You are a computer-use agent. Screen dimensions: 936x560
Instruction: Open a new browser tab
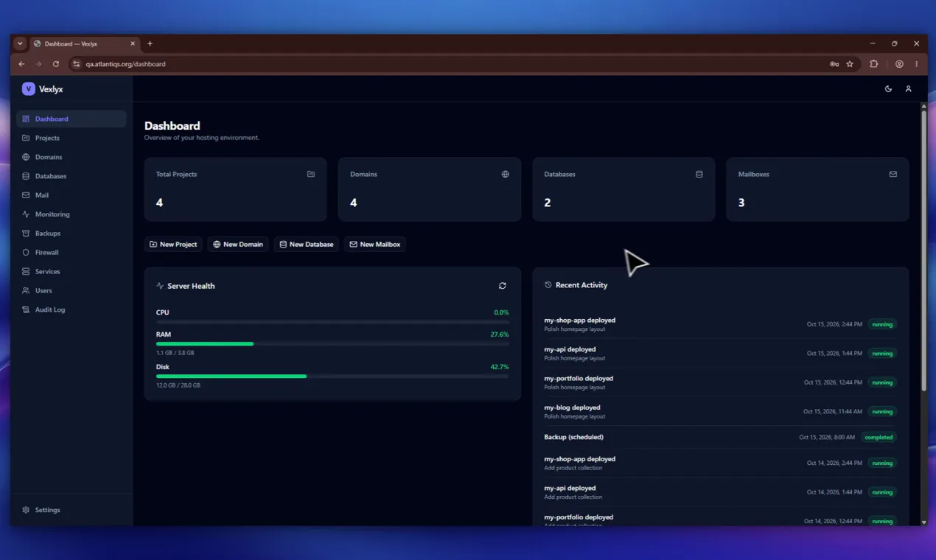point(150,43)
